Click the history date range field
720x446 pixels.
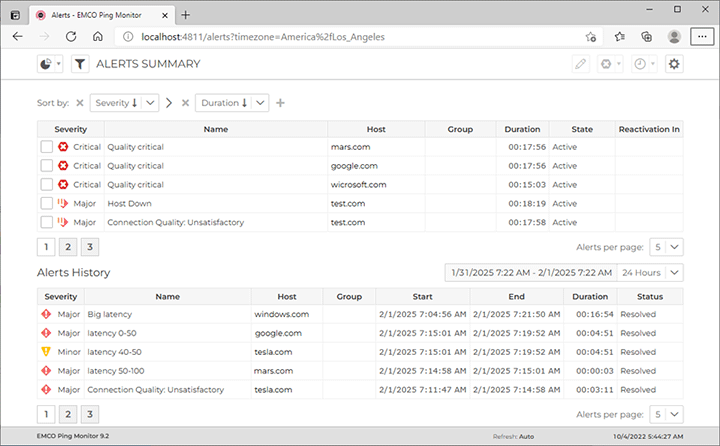528,272
